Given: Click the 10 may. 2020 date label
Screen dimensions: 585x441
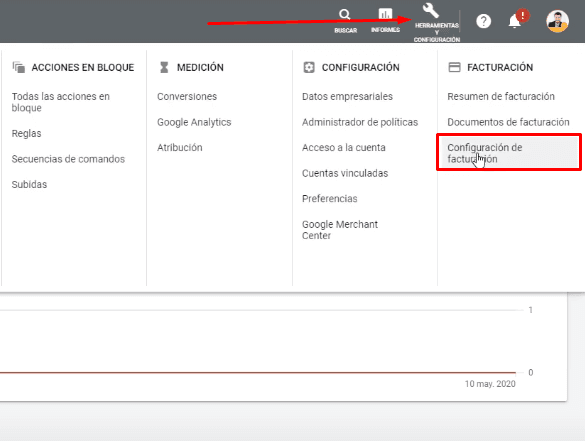Looking at the screenshot, I should tap(490, 384).
